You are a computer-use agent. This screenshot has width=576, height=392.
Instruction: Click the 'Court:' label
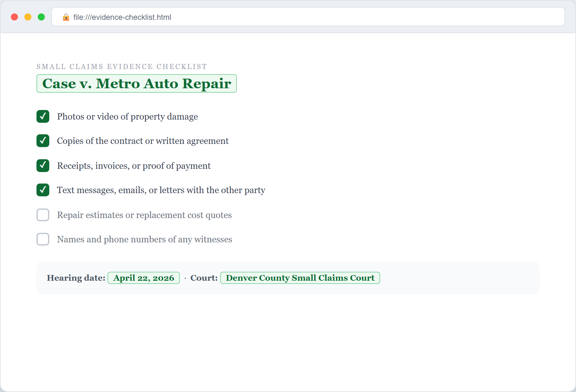(x=204, y=278)
